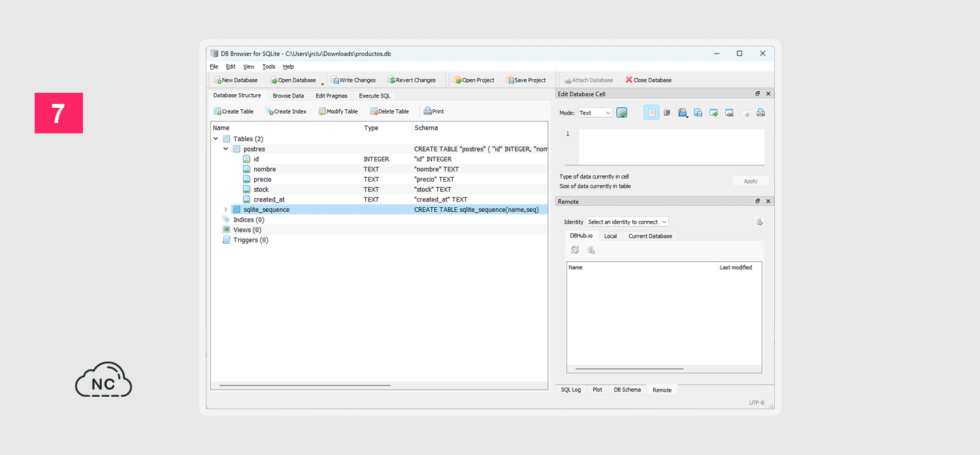Select the id column row

point(379,159)
